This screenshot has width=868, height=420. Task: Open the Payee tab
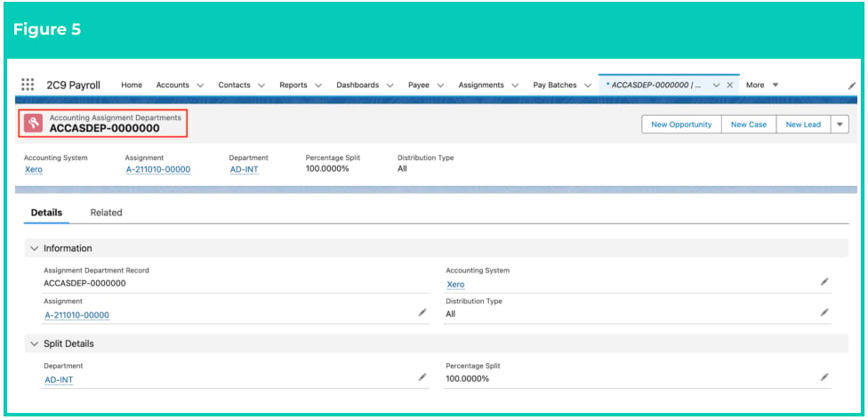point(419,85)
